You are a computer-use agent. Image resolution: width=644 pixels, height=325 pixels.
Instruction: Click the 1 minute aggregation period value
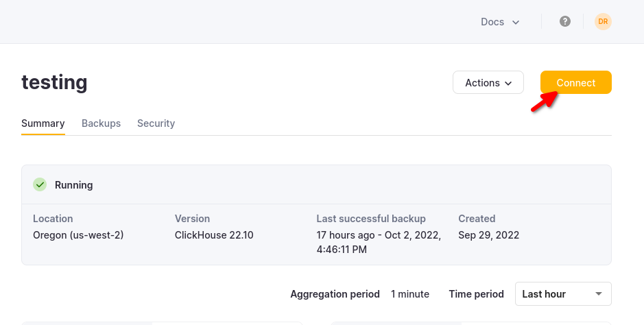coord(410,294)
